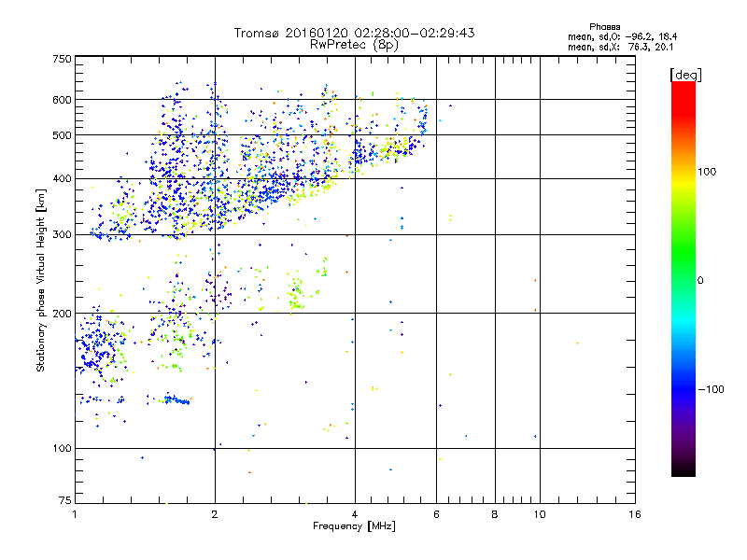Click the 'mean, sd,X: 76.3, 20.1' statistic
The height and width of the screenshot is (560, 747).
620,47
